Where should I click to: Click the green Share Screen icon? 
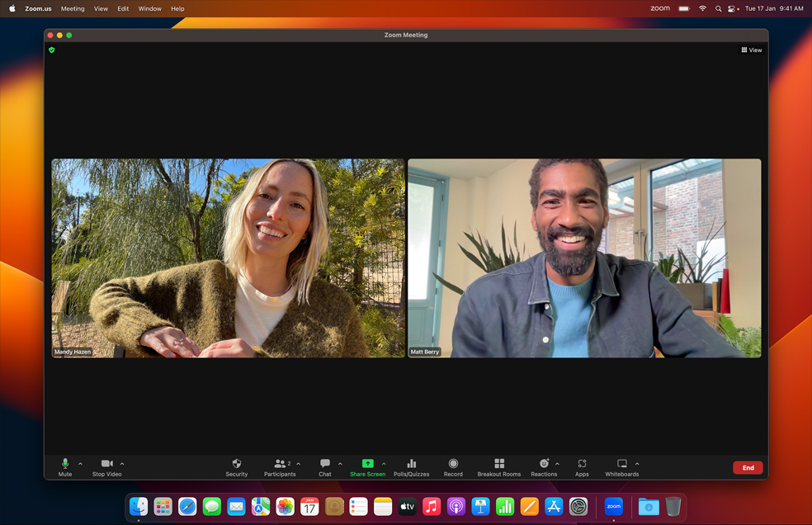click(x=367, y=464)
